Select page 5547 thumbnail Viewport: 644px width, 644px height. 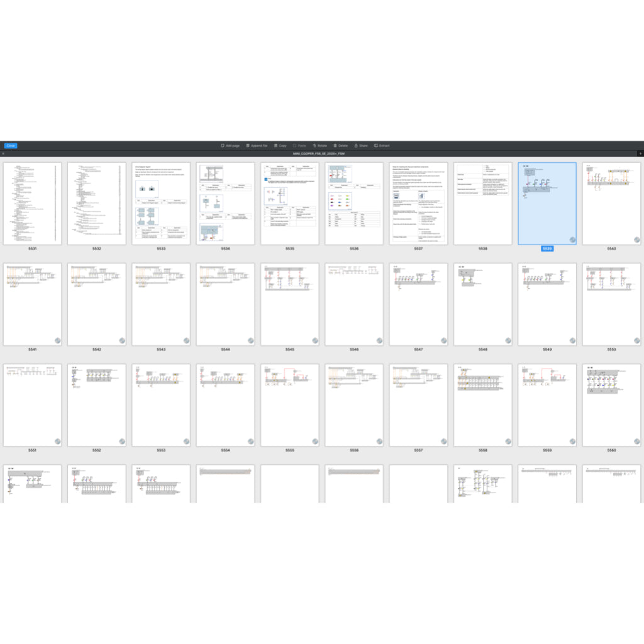coord(418,304)
